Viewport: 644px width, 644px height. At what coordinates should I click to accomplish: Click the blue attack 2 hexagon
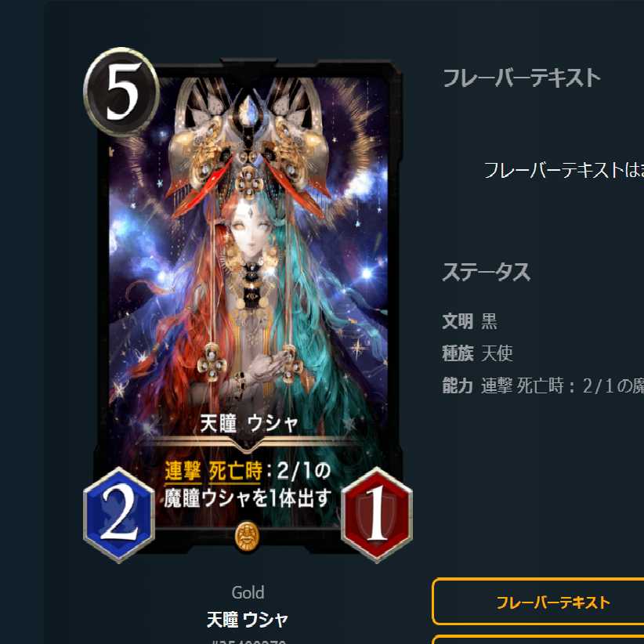tap(119, 516)
